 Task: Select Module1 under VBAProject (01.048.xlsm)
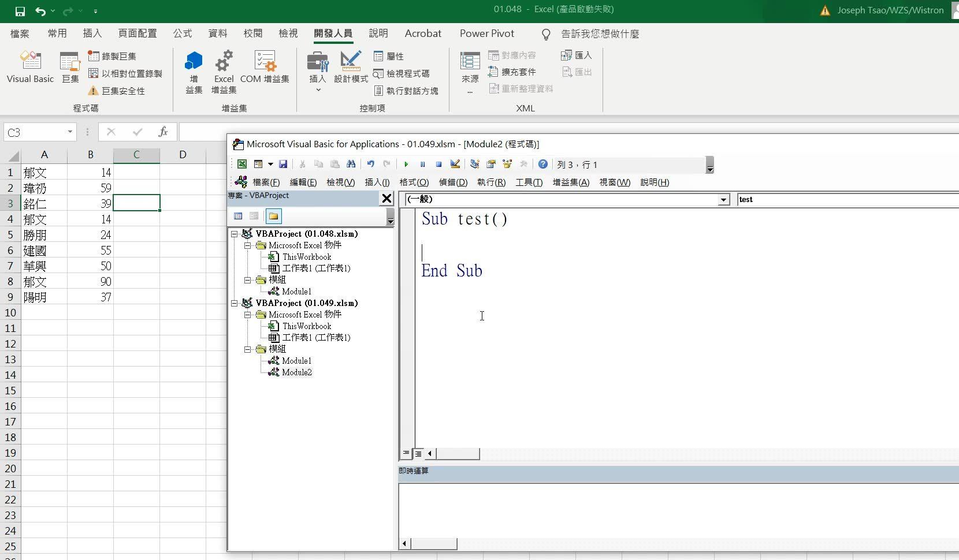coord(296,292)
